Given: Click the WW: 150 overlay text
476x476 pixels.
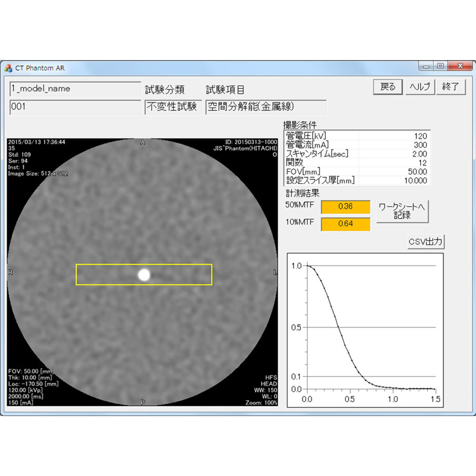Looking at the screenshot, I should pyautogui.click(x=266, y=390).
